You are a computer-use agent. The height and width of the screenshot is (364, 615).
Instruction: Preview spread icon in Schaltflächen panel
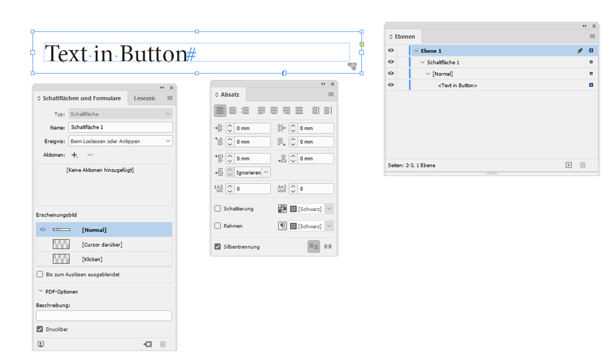[41, 344]
